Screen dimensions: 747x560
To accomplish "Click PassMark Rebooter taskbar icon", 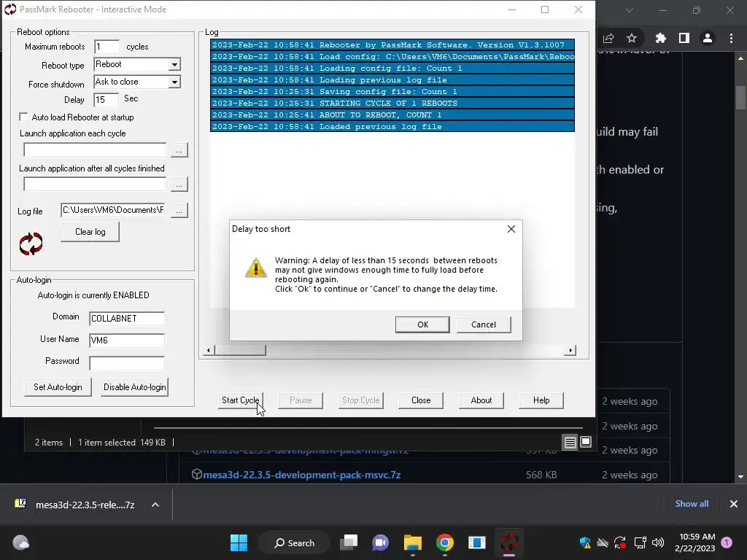I will (508, 542).
